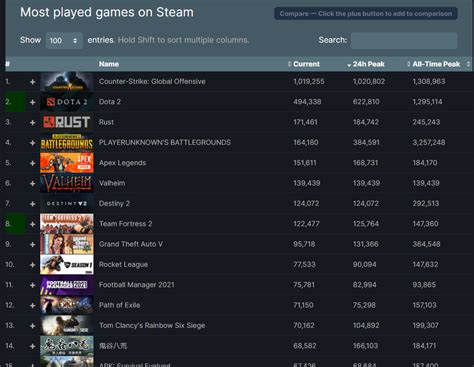474x367 pixels.
Task: Add Counter-Strike: Global Offensive to comparison
Action: point(32,82)
